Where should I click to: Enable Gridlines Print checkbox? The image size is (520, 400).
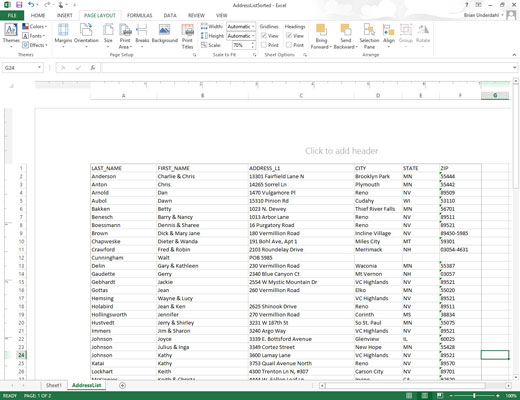click(x=264, y=45)
